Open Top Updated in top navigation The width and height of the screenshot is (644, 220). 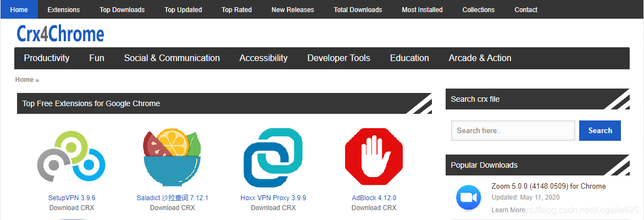183,9
